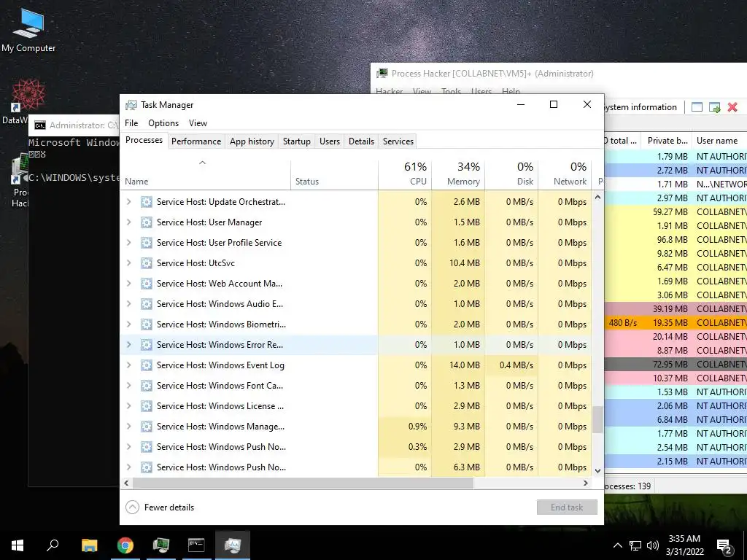Image resolution: width=747 pixels, height=560 pixels.
Task: Click scroll down arrow in process list
Action: coord(598,470)
